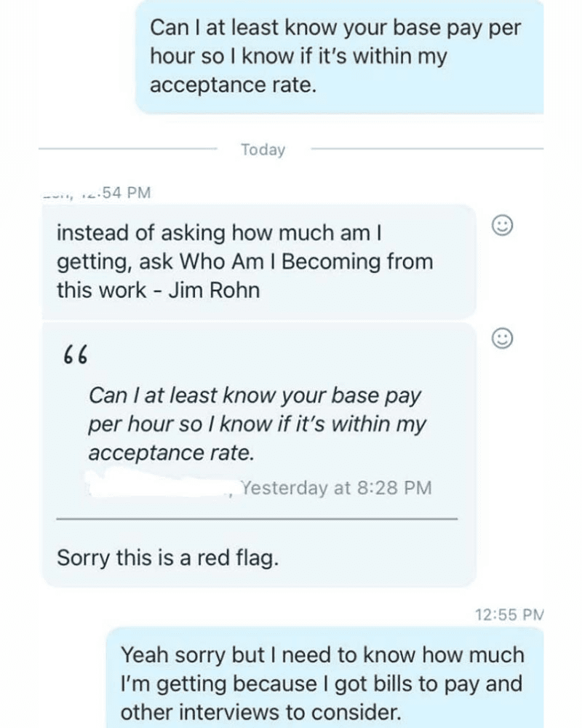The image size is (582, 728).
Task: Click the emoji reaction icon beside the quoted reply
Action: (503, 338)
